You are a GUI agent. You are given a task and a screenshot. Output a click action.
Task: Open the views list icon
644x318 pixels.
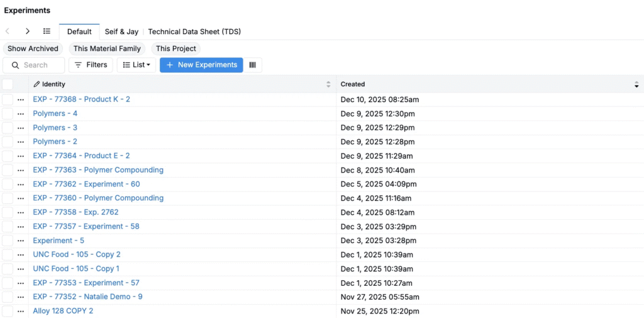47,31
